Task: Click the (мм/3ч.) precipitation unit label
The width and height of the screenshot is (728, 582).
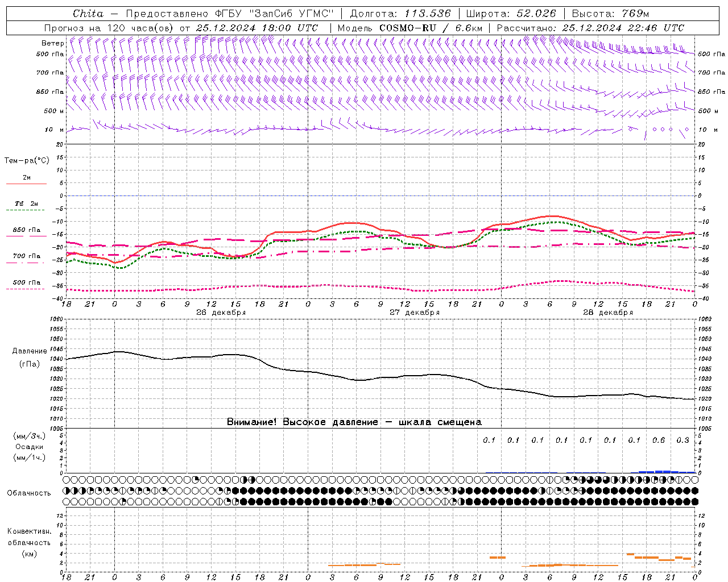Action: [x=28, y=436]
